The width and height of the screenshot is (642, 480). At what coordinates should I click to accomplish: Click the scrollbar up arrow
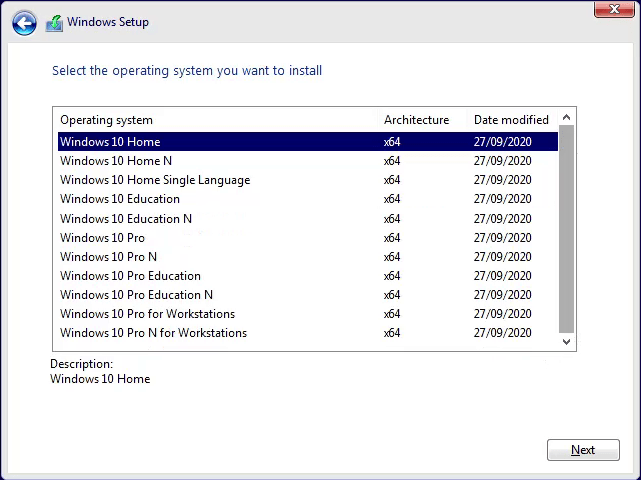coord(567,118)
